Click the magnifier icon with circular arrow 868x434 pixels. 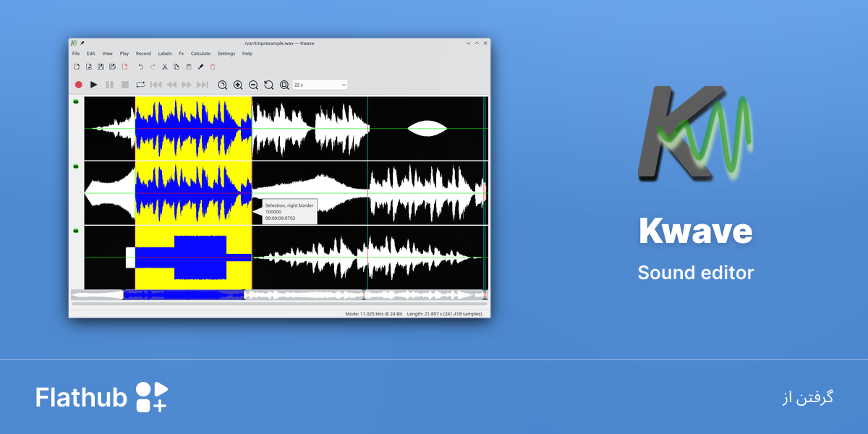[x=269, y=85]
